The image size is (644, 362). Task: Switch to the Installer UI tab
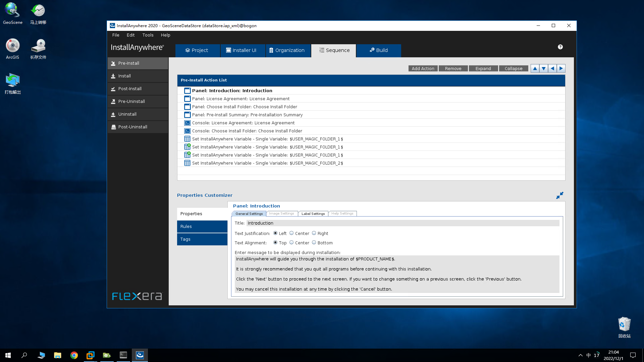[243, 51]
